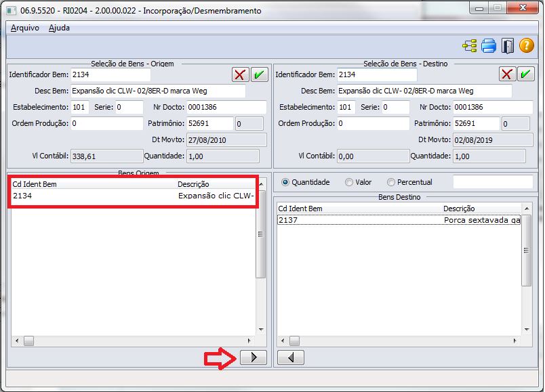Click destino Quantidade field 1,00
The image size is (545, 392).
point(489,156)
